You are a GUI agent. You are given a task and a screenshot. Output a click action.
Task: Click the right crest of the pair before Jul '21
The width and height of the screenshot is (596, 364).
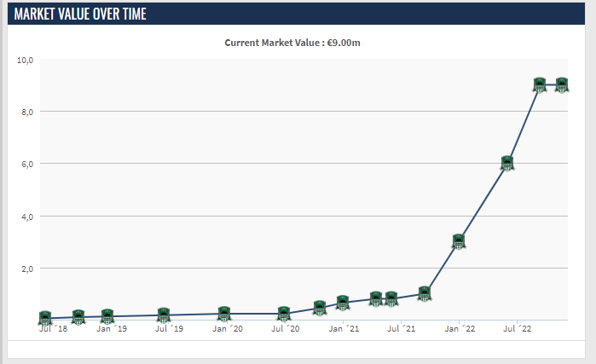pyautogui.click(x=391, y=298)
